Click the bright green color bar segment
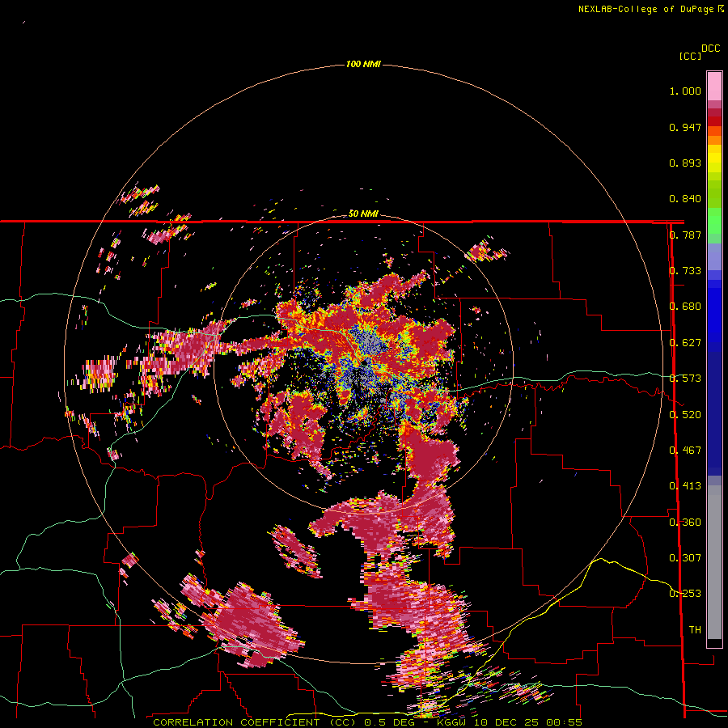The height and width of the screenshot is (728, 728). (714, 221)
